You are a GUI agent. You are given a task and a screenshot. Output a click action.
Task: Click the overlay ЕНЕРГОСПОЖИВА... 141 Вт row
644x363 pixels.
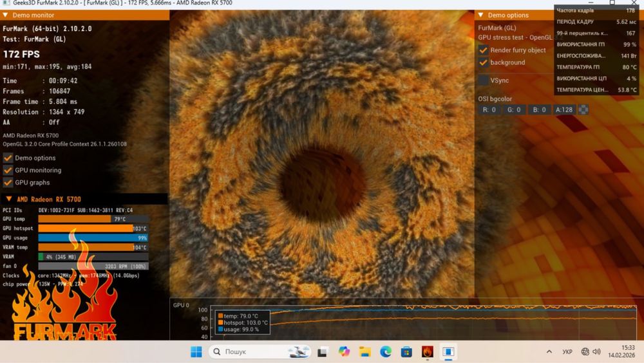(596, 56)
